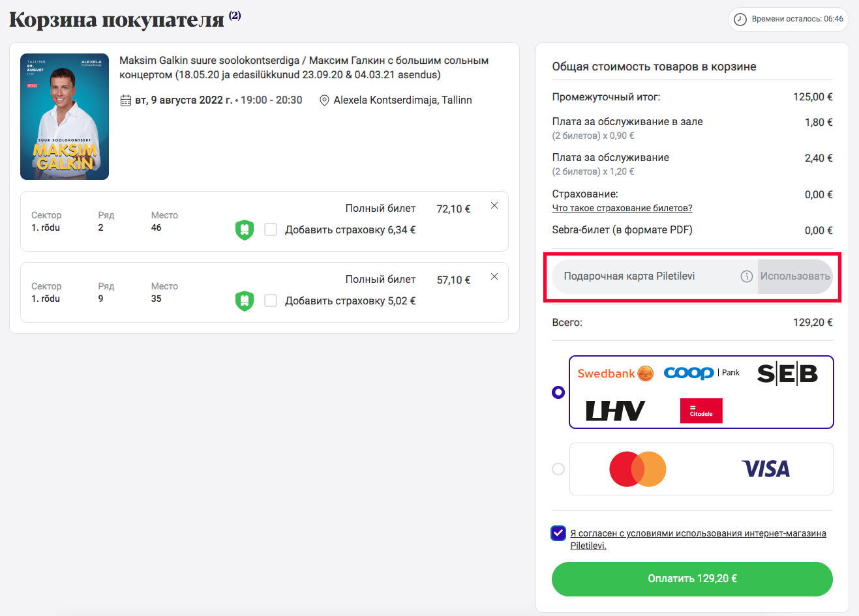Screen dimensions: 859x616
Task: Click the seat number 35 value
Action: [157, 299]
